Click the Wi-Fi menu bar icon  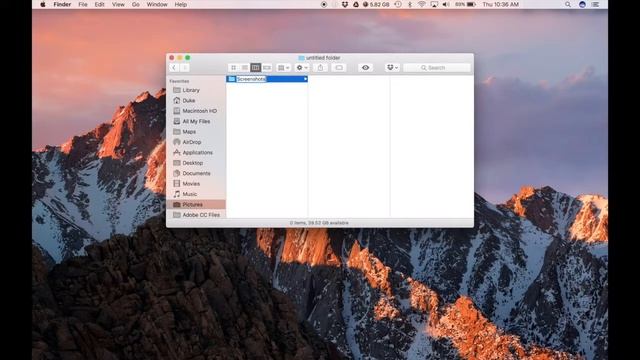click(422, 4)
